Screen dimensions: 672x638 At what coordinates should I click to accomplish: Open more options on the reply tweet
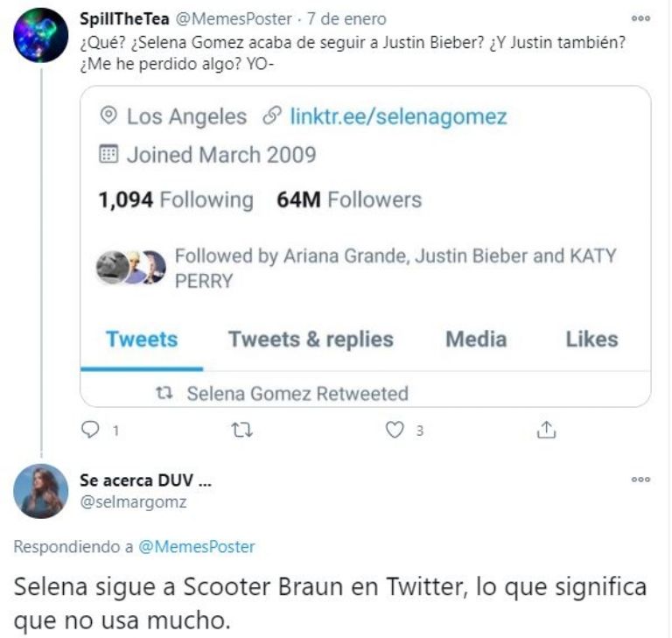pos(640,479)
